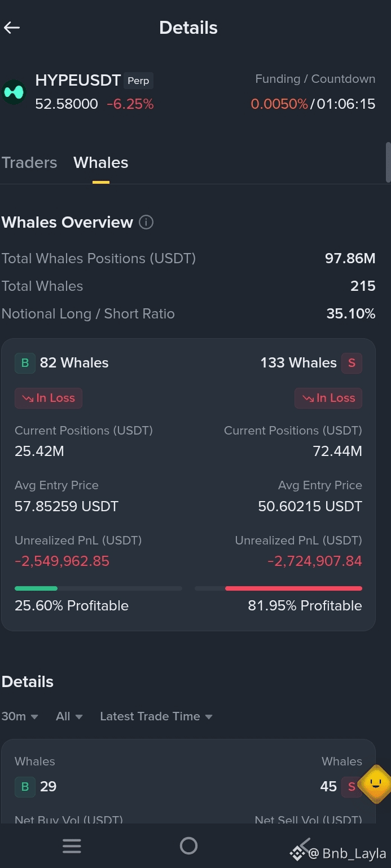
Task: Open the Whales Overview info icon
Action: coord(146,222)
